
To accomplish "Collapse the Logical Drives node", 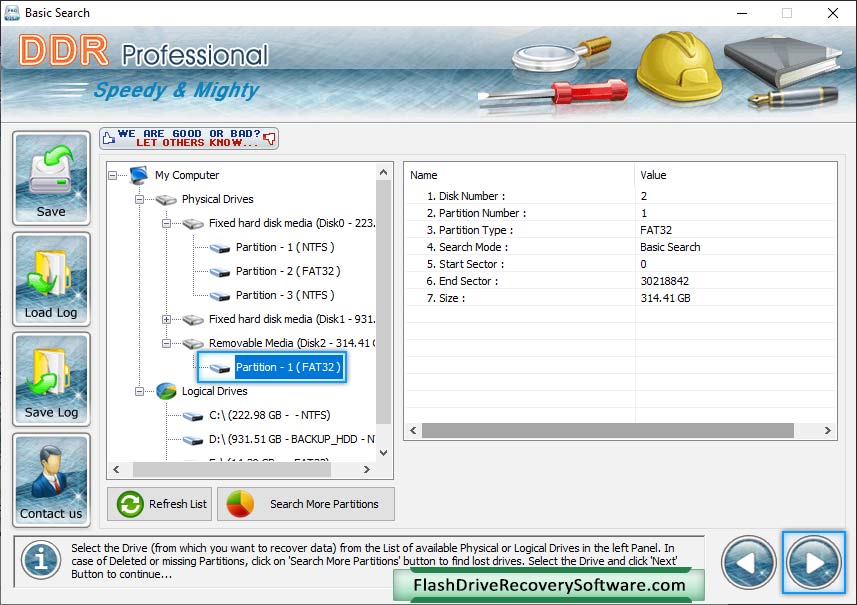I will [x=139, y=391].
